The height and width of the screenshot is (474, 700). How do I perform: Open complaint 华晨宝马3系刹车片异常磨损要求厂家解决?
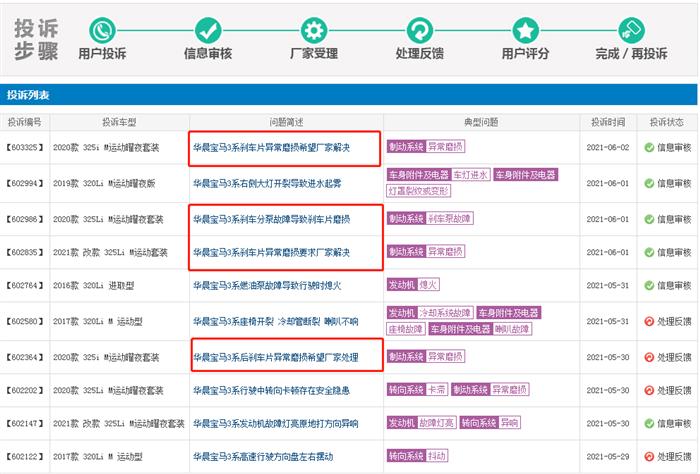pos(271,252)
